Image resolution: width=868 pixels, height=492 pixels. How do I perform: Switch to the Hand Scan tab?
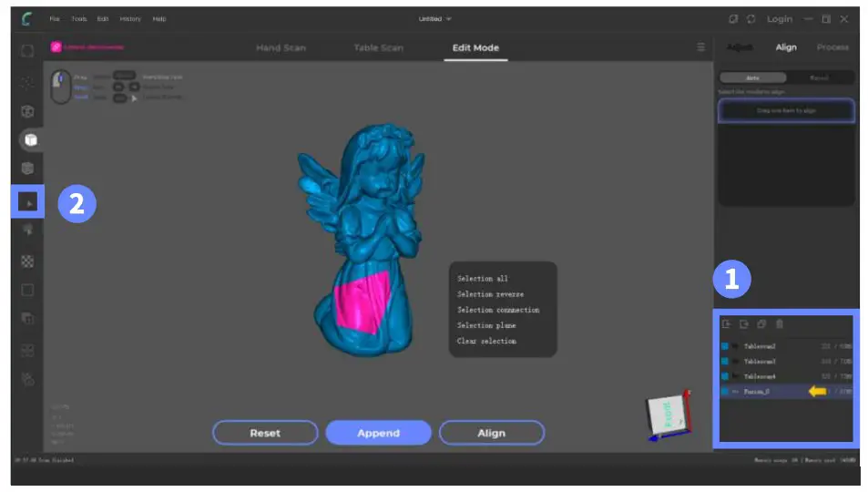(x=281, y=47)
